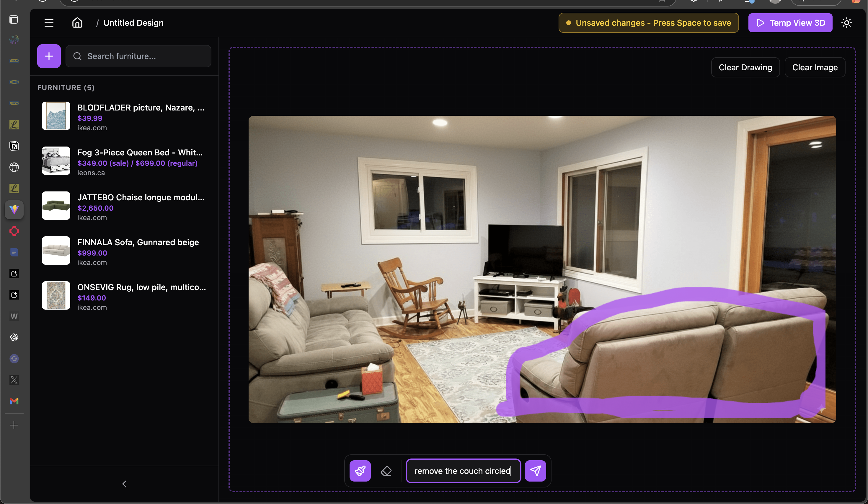Select the FINNALA Sofa list item
This screenshot has height=504, width=868.
coord(138,242)
